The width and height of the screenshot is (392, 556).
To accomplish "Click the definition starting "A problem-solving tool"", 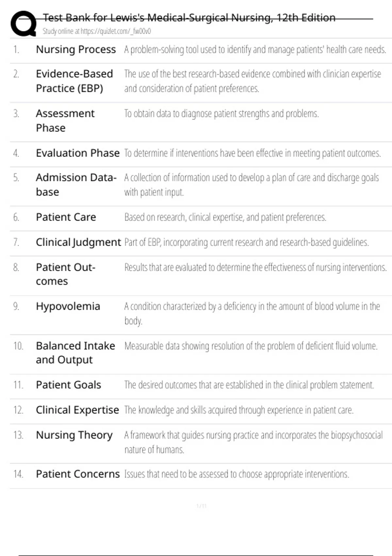I will (255, 50).
